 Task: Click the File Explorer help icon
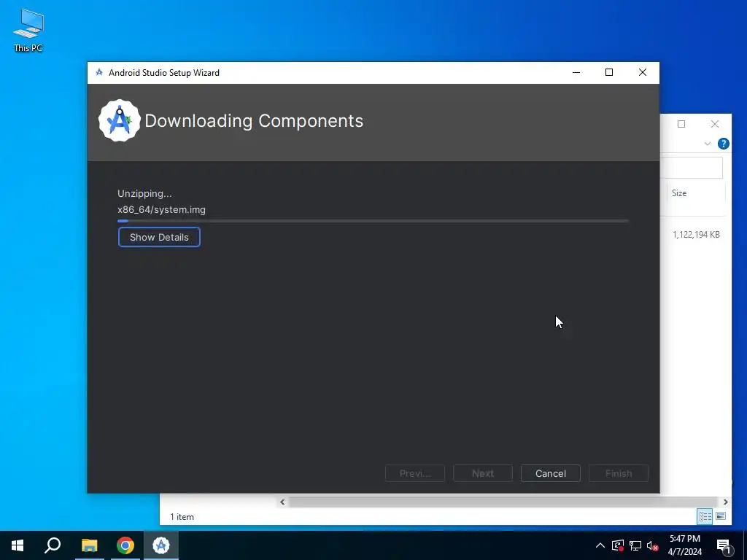click(x=723, y=144)
